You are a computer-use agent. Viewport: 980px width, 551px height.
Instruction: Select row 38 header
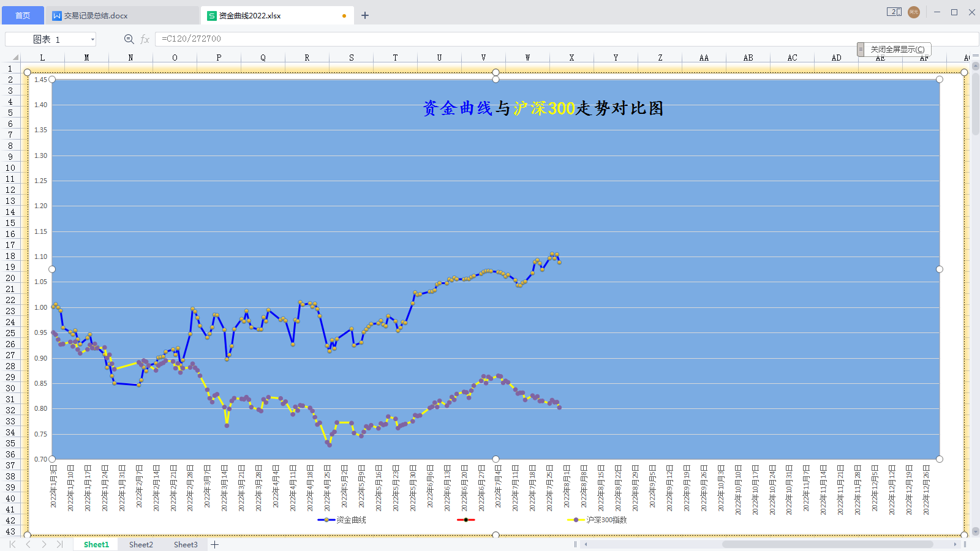point(10,476)
